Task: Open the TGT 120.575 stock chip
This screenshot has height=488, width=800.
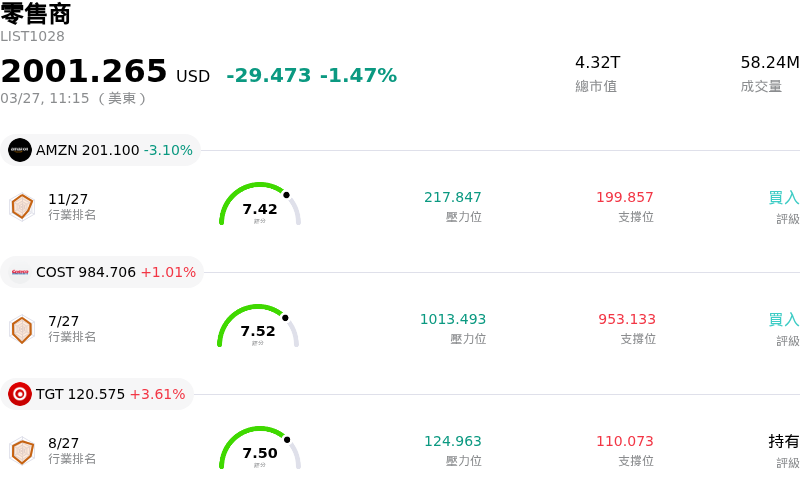Action: click(98, 394)
